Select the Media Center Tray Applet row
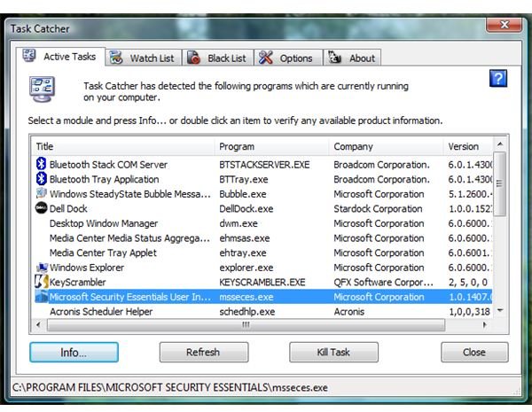The height and width of the screenshot is (412, 532). (263, 253)
